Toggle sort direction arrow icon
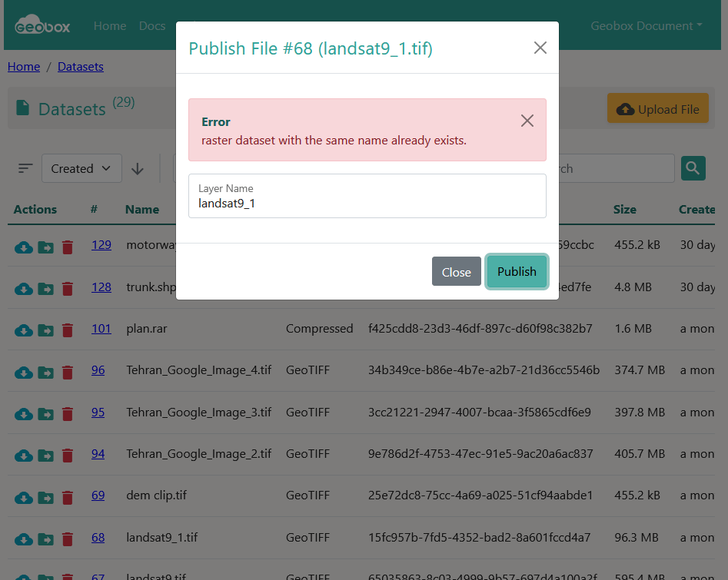Screen dimensions: 728x580 coord(138,169)
